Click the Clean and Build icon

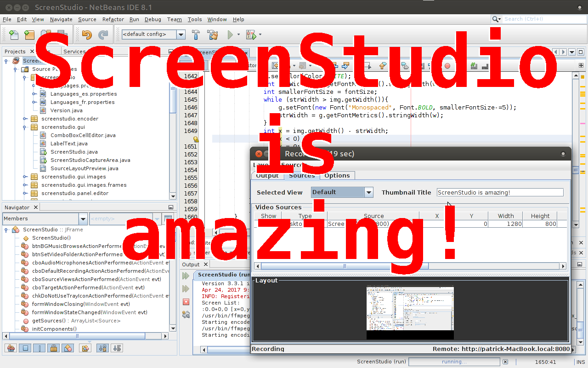coord(212,34)
